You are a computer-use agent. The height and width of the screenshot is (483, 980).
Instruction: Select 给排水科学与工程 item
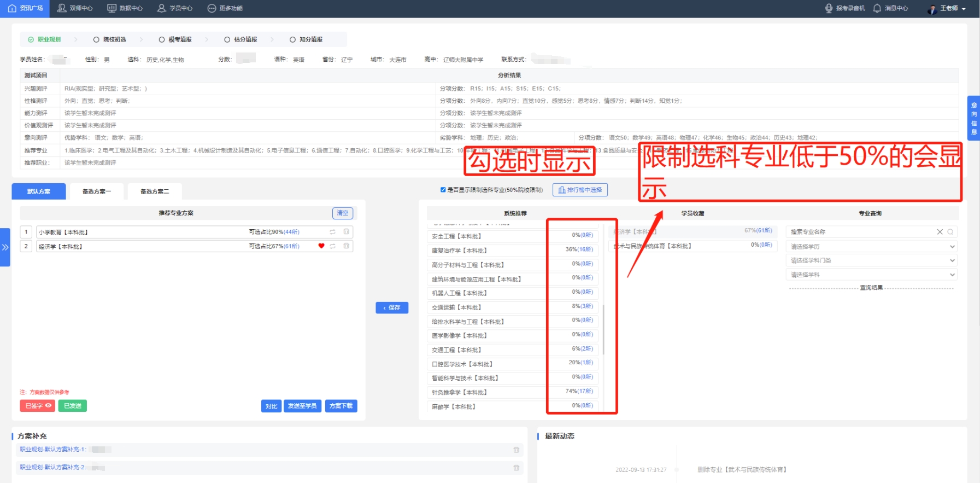[512, 322]
